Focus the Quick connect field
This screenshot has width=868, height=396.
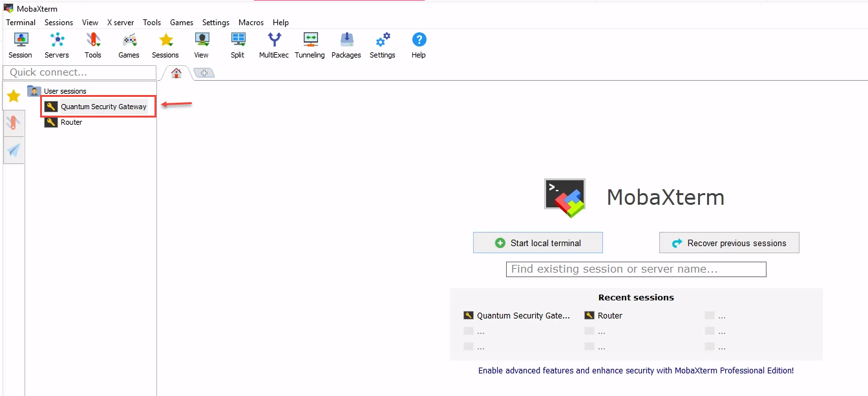(x=79, y=72)
